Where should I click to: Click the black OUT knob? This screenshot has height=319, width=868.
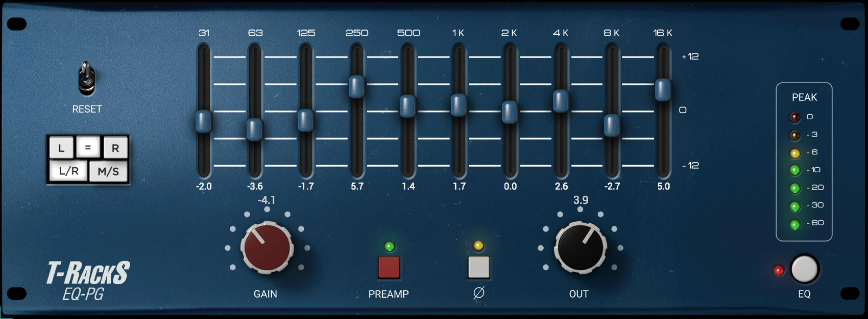tap(580, 247)
